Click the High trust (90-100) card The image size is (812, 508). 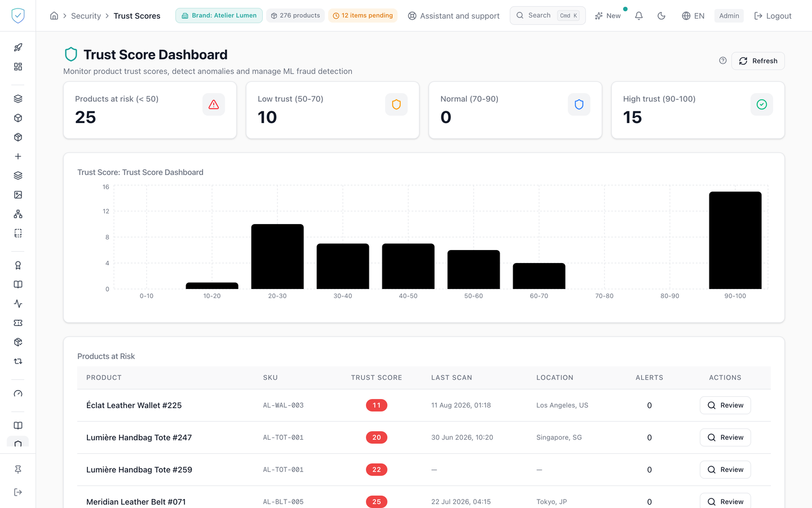(x=698, y=110)
